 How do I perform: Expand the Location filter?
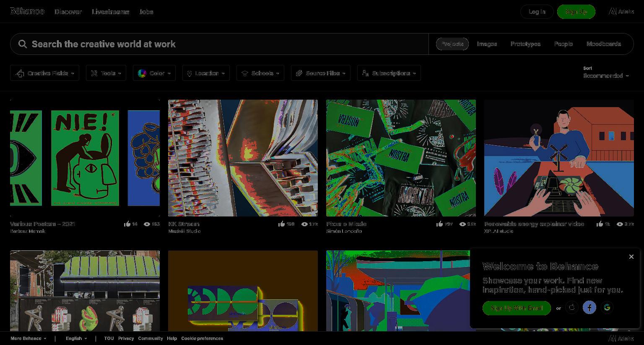tap(206, 73)
